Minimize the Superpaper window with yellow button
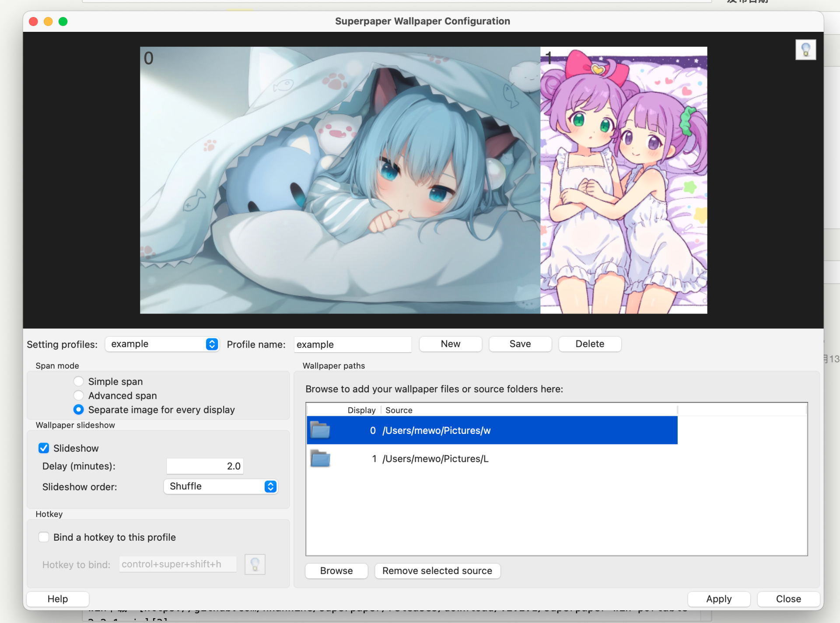The image size is (840, 623). click(x=48, y=21)
